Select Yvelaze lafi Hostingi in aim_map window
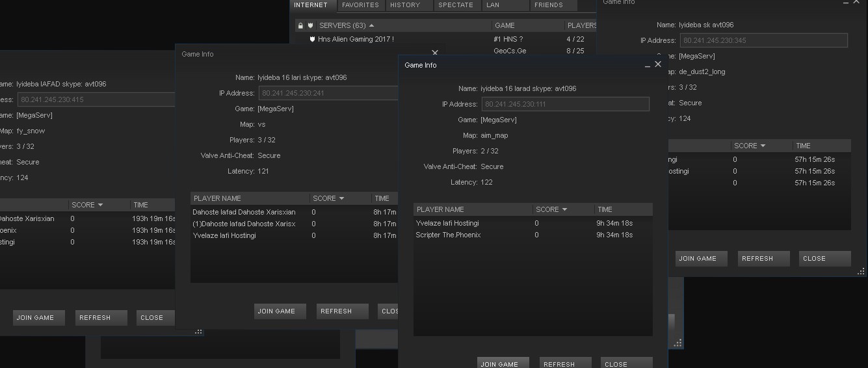 (x=533, y=223)
